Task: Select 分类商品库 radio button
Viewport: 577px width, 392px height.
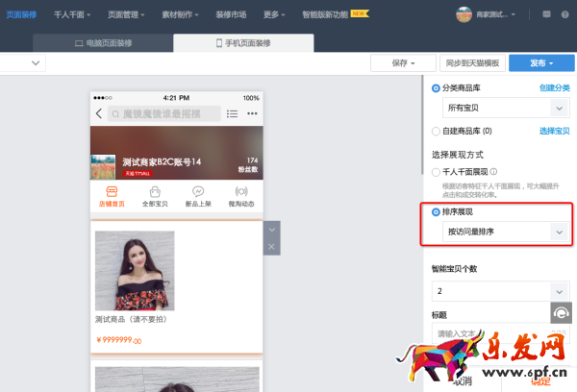Action: point(436,88)
